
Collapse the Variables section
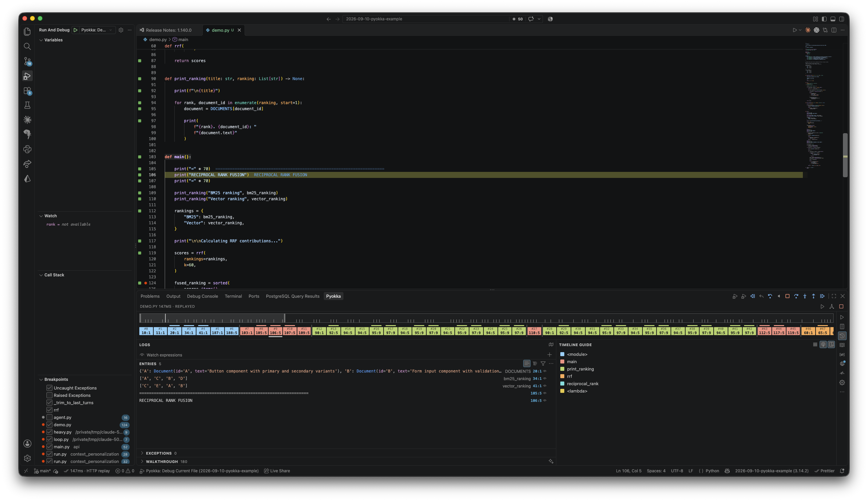point(41,40)
